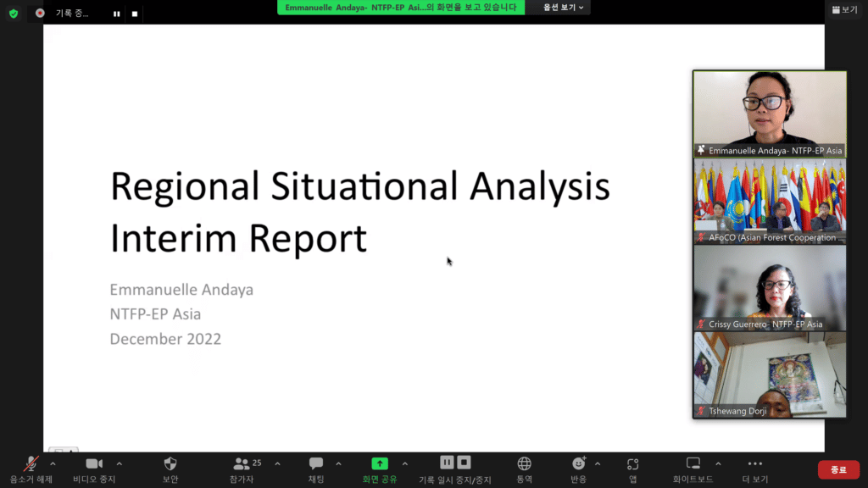The height and width of the screenshot is (488, 868).
Task: Select Crissy Guerrero's video thumbnail
Action: click(770, 287)
